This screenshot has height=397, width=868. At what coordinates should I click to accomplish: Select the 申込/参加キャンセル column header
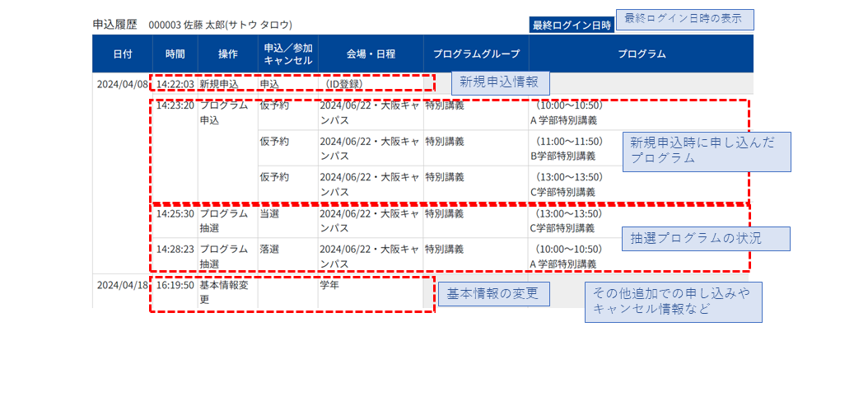click(x=288, y=54)
